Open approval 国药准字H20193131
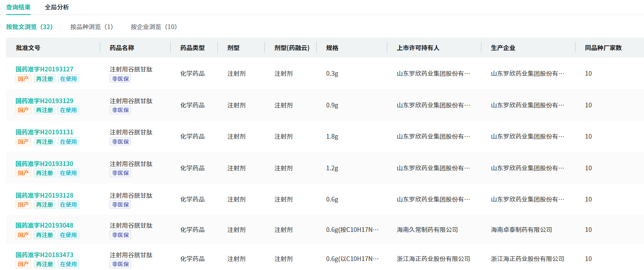This screenshot has width=644, height=270. point(45,132)
